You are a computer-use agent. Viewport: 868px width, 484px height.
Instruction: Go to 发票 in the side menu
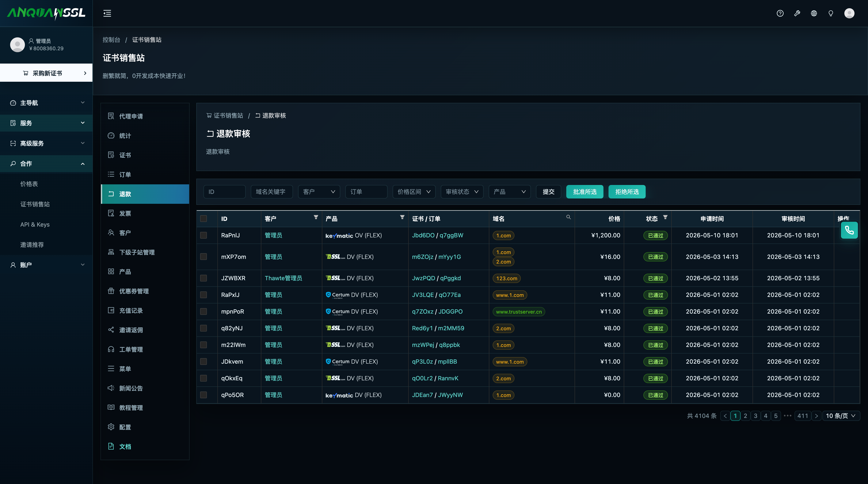pos(145,213)
